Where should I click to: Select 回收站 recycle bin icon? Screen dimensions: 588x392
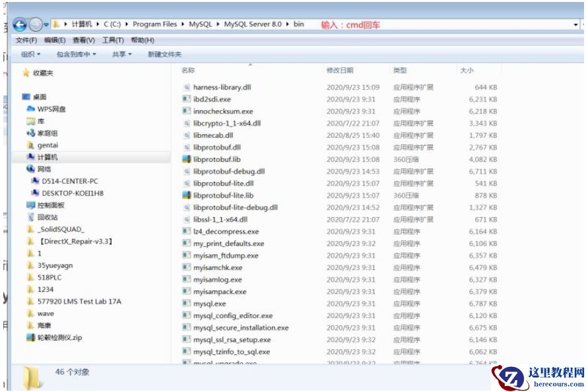31,217
